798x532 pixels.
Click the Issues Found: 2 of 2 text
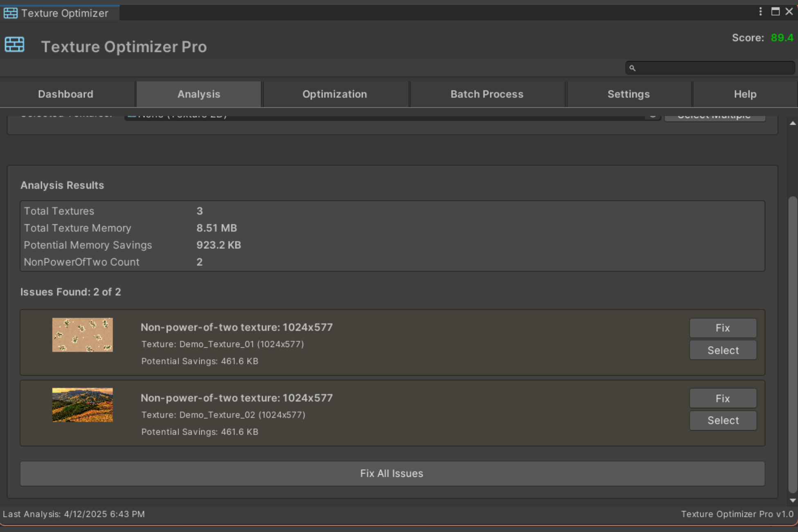[70, 292]
